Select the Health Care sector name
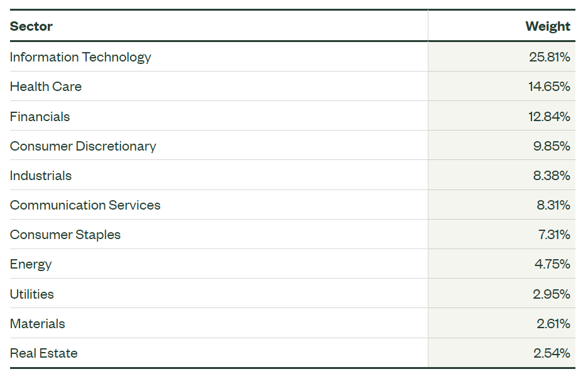 (46, 87)
